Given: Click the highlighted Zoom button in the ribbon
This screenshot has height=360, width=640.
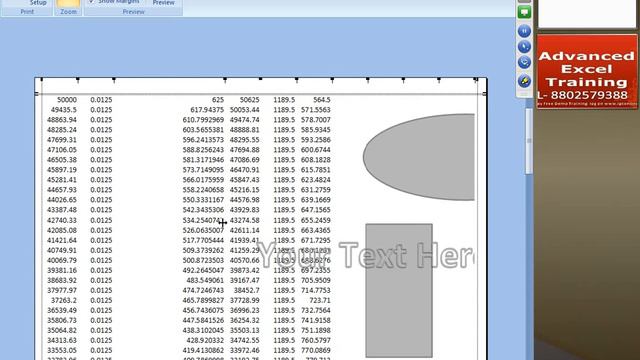Looking at the screenshot, I should (x=68, y=3).
